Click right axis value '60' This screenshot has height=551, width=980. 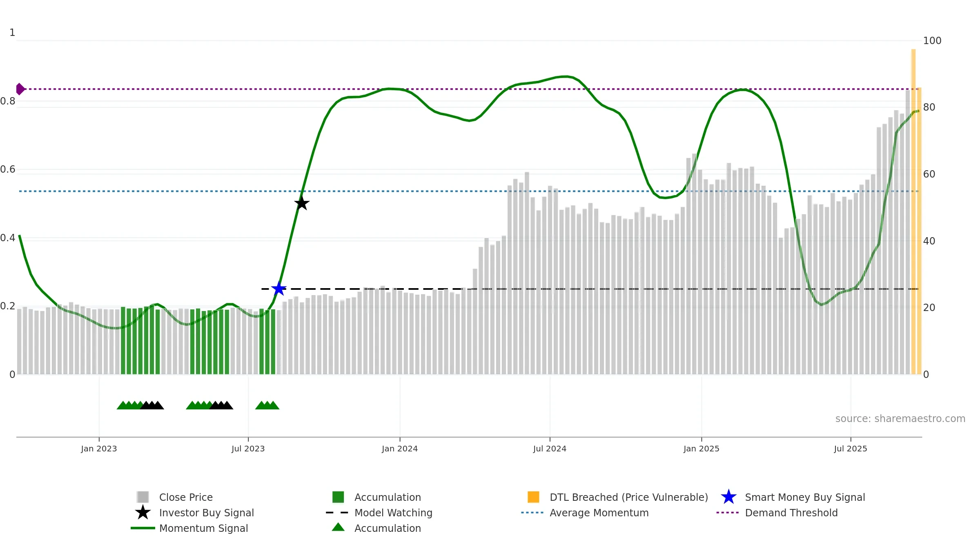pyautogui.click(x=929, y=174)
